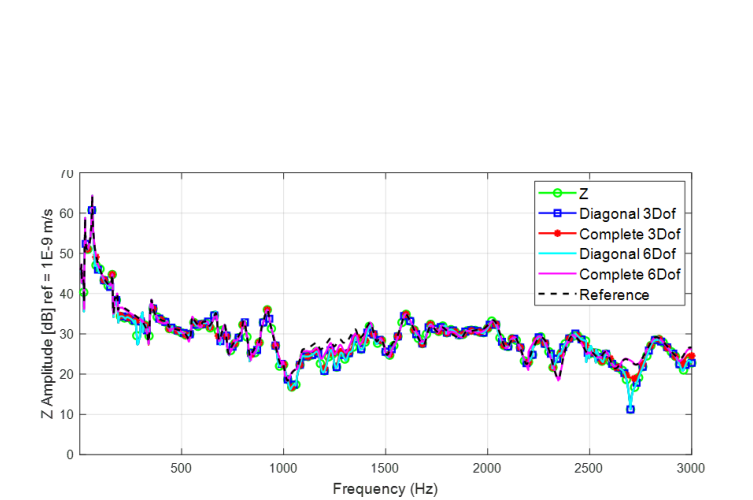This screenshot has width=753, height=500.
Task: Click the 3000 tick label on x-axis
Action: 691,468
